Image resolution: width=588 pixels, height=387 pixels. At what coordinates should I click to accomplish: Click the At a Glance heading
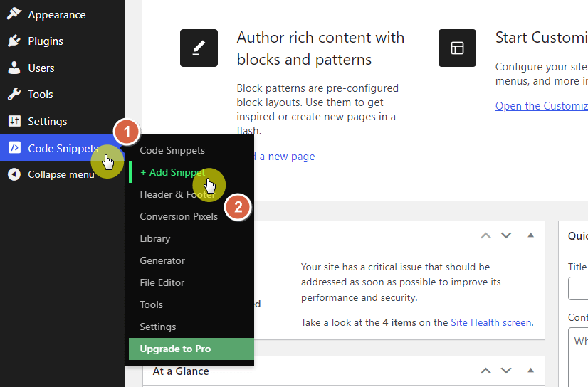[x=181, y=371]
